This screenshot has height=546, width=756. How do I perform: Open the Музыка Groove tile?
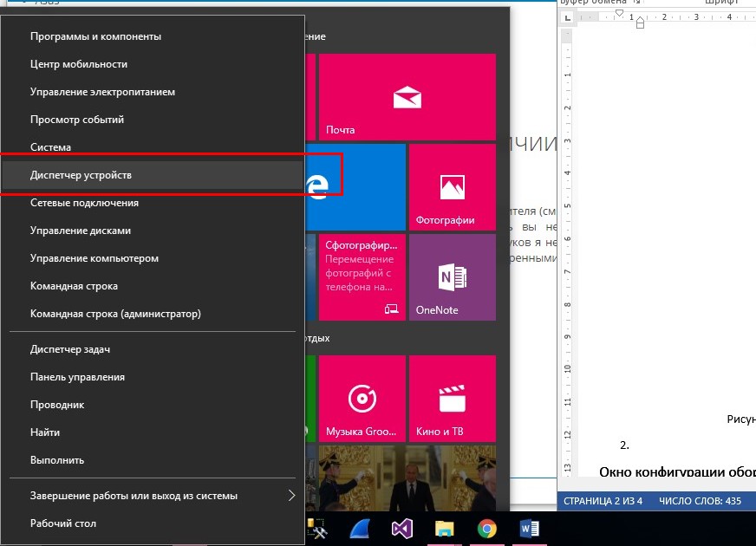[x=362, y=399]
